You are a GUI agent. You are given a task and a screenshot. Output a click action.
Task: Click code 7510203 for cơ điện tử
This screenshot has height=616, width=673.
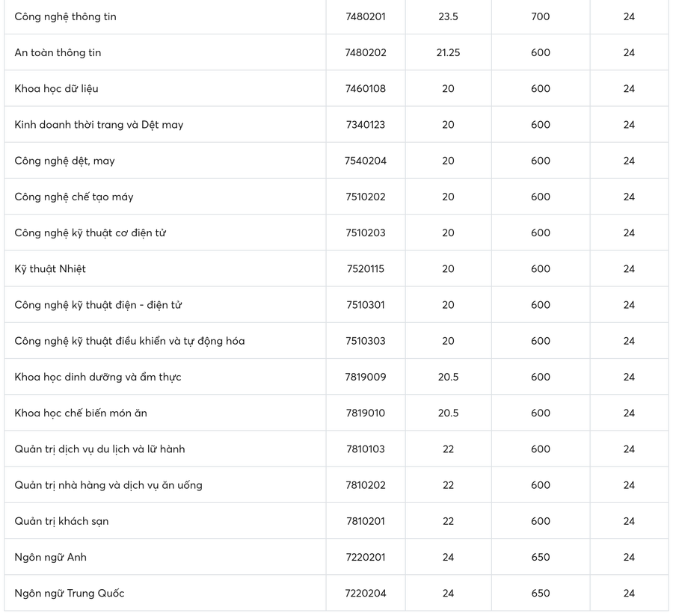pyautogui.click(x=366, y=232)
